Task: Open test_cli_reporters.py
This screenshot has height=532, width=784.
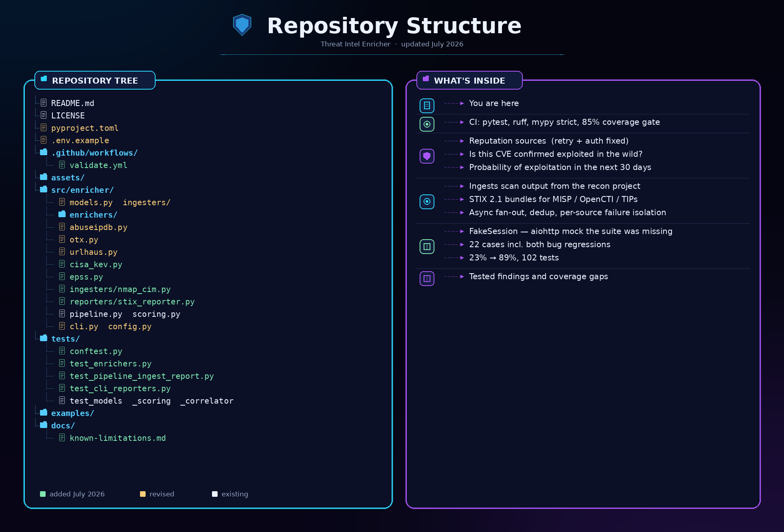Action: [x=120, y=388]
